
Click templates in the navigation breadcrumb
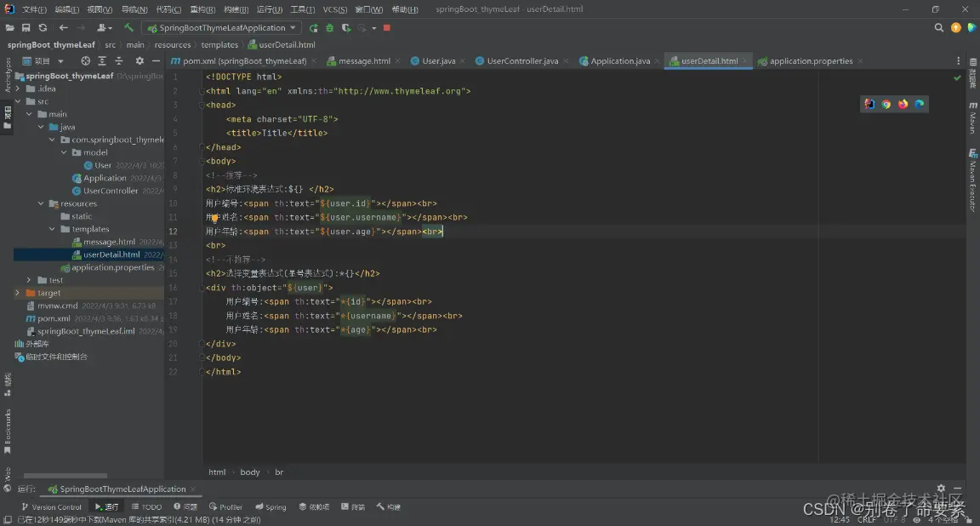point(219,44)
